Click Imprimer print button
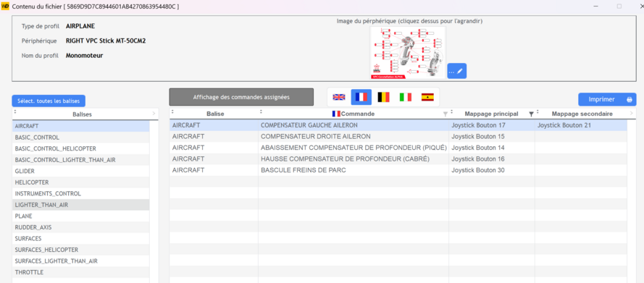Viewport: 644px width, 283px height. (607, 99)
